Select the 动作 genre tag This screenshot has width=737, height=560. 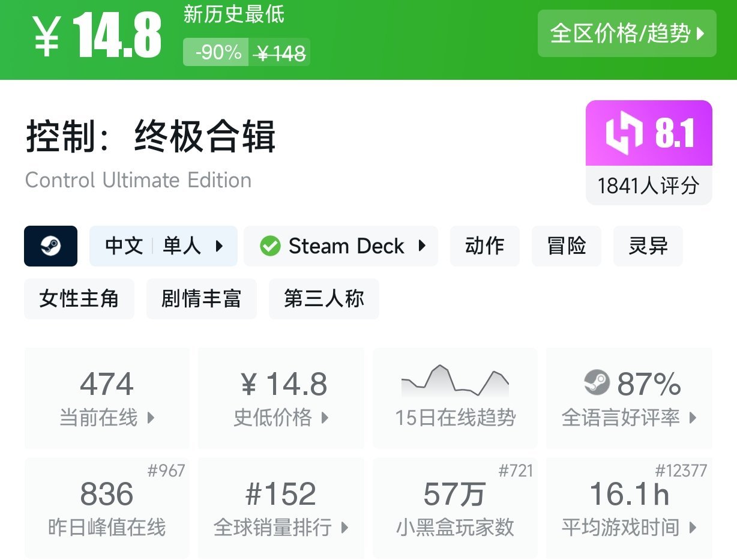click(484, 246)
